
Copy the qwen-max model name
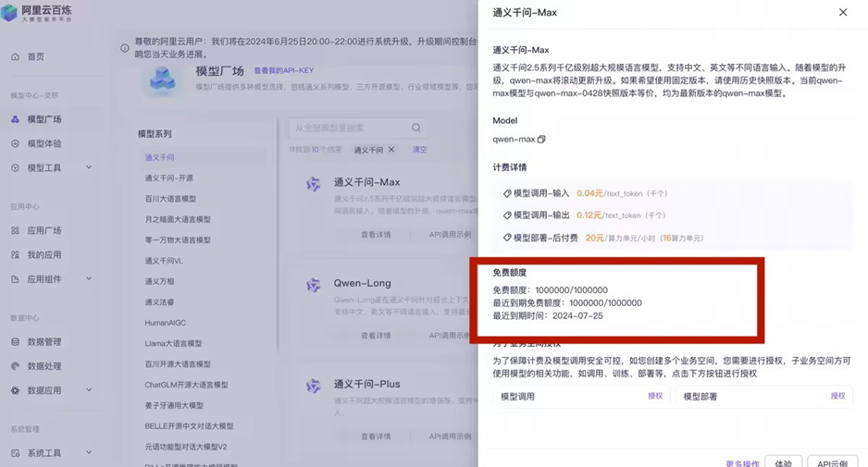(x=541, y=140)
